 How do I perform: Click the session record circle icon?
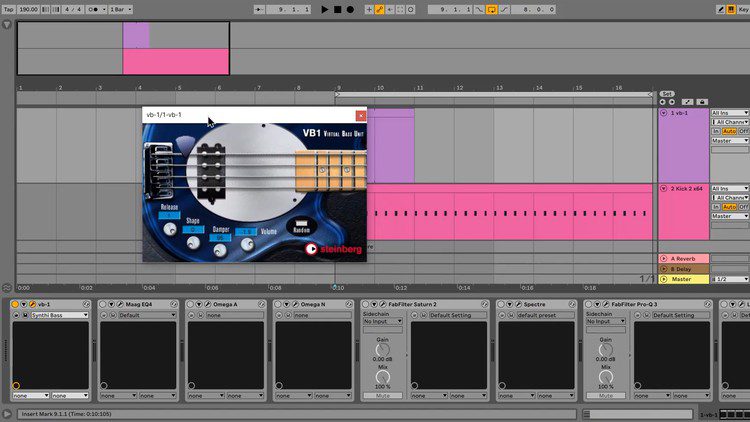coord(411,9)
